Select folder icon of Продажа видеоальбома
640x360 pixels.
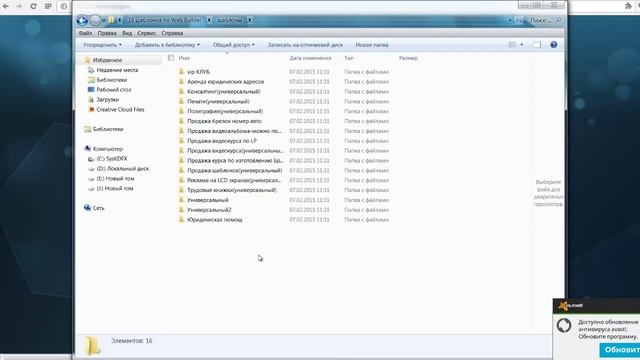point(182,131)
